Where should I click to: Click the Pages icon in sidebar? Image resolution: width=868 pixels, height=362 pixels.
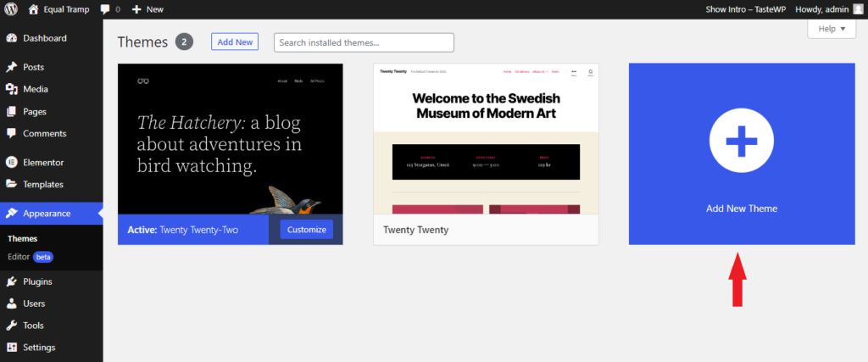[11, 111]
